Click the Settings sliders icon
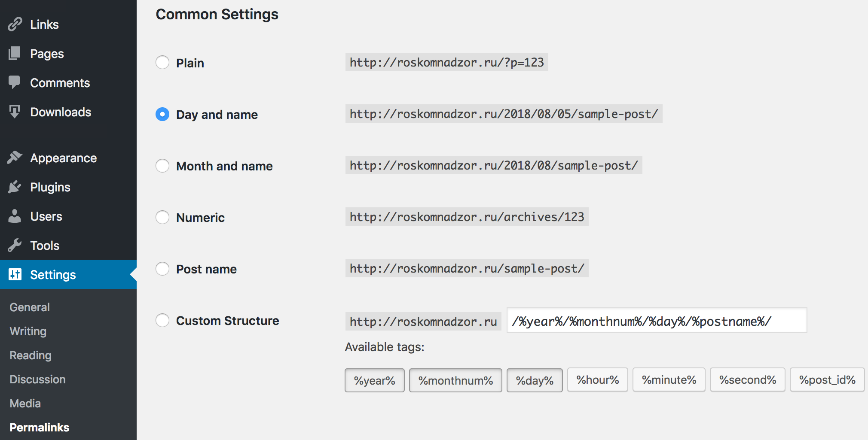 15,274
